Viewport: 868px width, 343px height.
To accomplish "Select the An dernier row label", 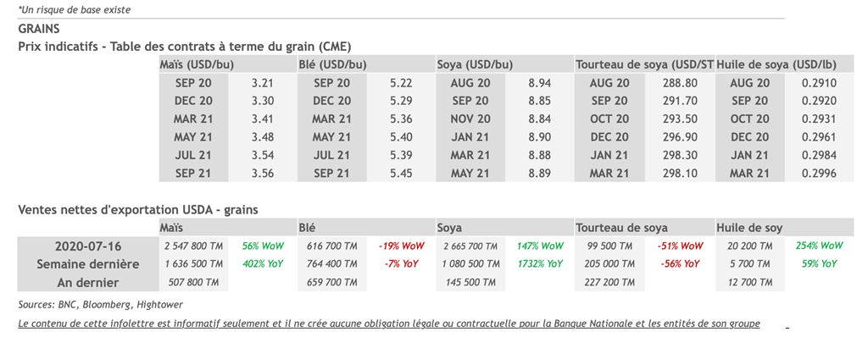I will point(87,282).
